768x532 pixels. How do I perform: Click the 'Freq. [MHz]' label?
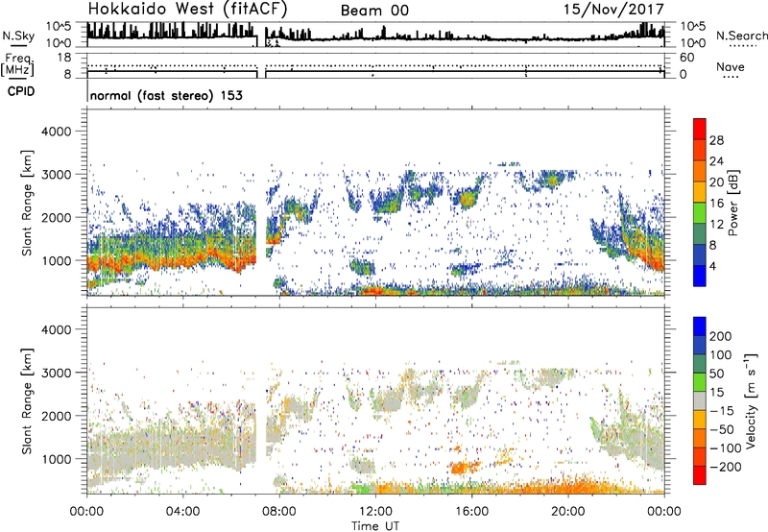[x=17, y=65]
